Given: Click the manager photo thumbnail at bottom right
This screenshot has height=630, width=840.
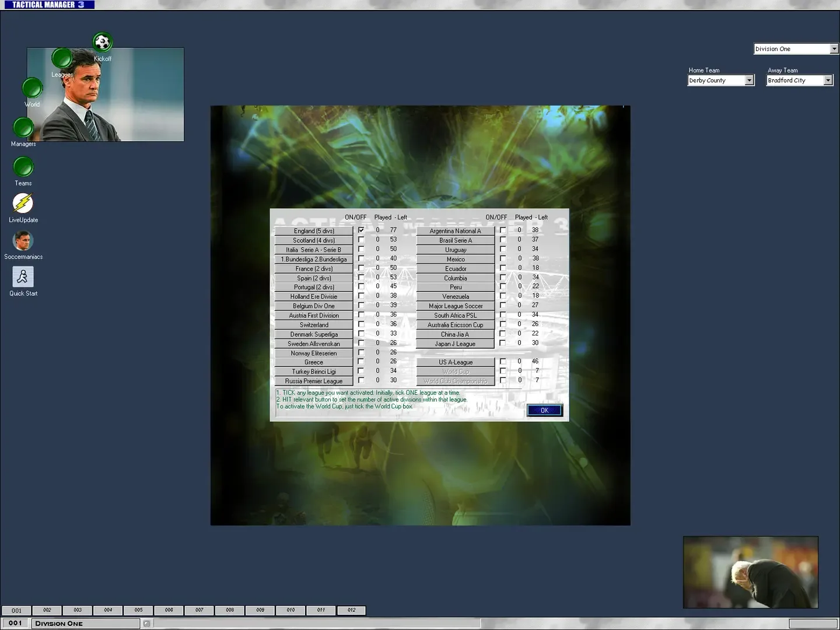Looking at the screenshot, I should tap(750, 572).
